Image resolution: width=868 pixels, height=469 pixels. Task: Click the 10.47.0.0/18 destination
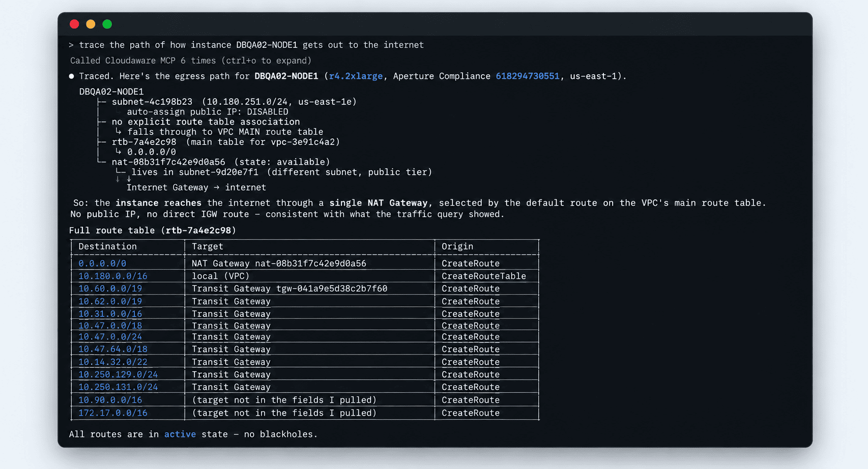click(110, 326)
